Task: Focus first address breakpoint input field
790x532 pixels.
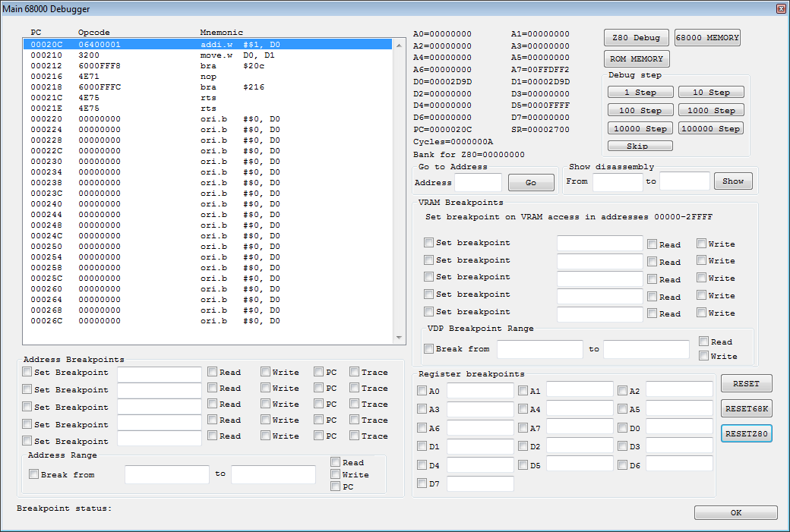Action: point(160,374)
